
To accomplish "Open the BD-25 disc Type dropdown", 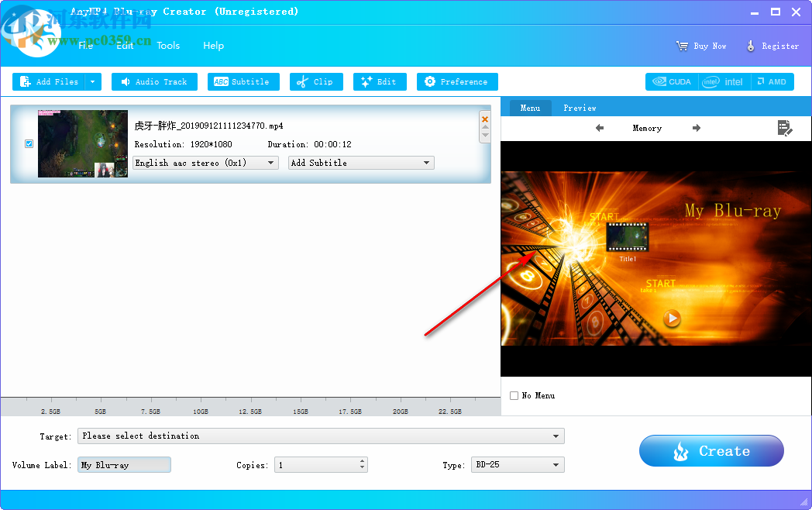I will [556, 464].
